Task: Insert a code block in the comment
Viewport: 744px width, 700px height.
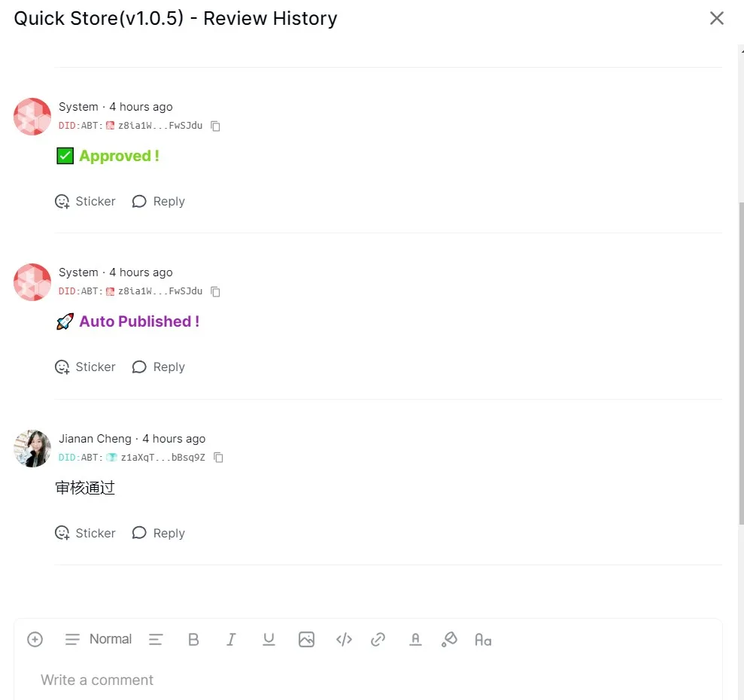Action: pos(344,640)
